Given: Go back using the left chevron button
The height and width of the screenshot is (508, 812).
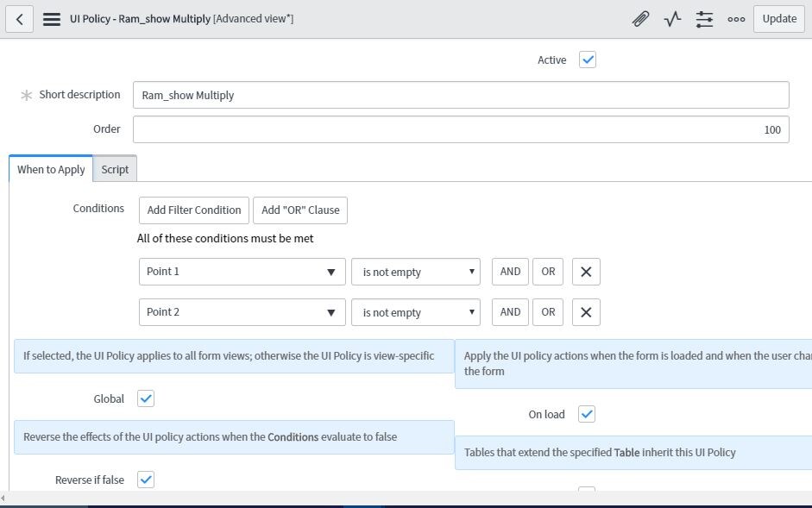Looking at the screenshot, I should [20, 19].
